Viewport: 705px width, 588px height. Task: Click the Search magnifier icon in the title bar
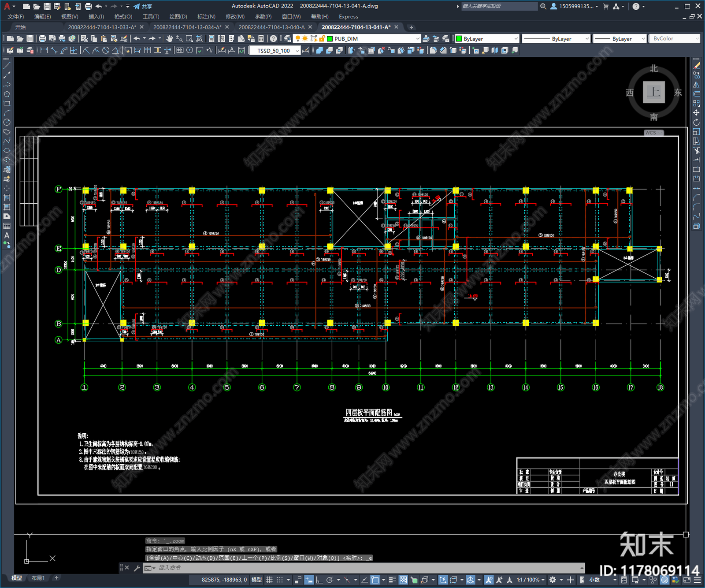click(x=543, y=6)
